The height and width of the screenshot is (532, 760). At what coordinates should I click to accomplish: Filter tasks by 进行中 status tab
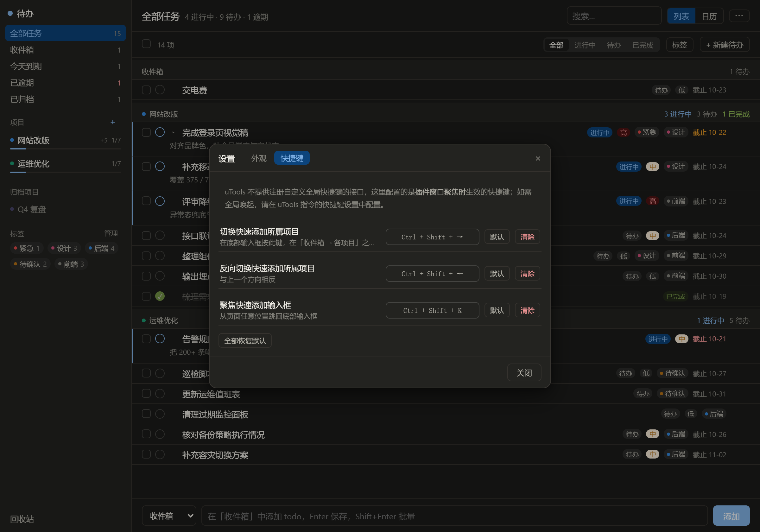tap(585, 45)
